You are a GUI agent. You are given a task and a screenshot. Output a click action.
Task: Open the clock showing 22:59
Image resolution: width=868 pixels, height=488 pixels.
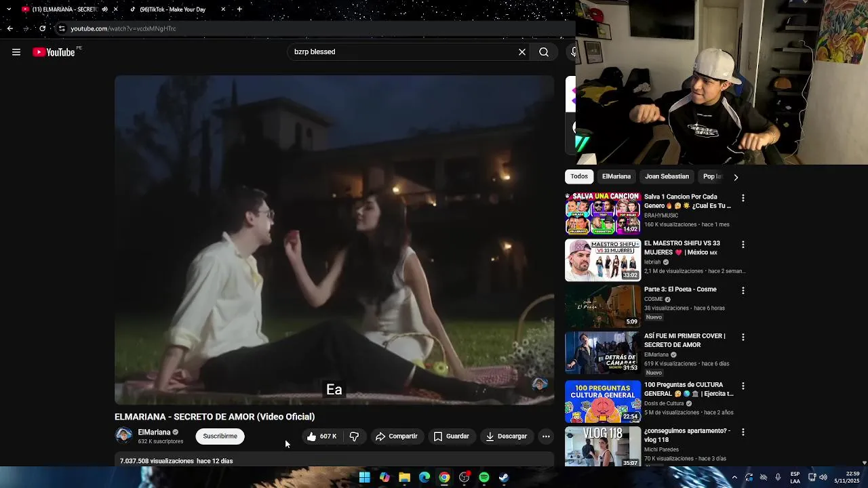(x=847, y=477)
